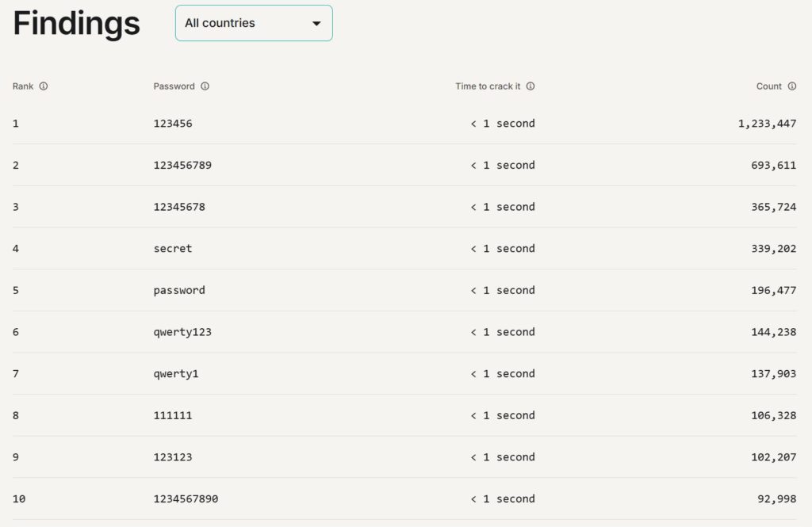This screenshot has height=527, width=812.
Task: Click count value 102,207
Action: (x=774, y=457)
